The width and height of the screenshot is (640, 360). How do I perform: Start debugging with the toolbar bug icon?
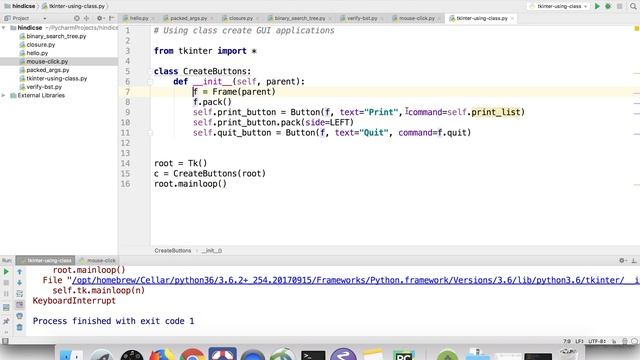click(608, 6)
